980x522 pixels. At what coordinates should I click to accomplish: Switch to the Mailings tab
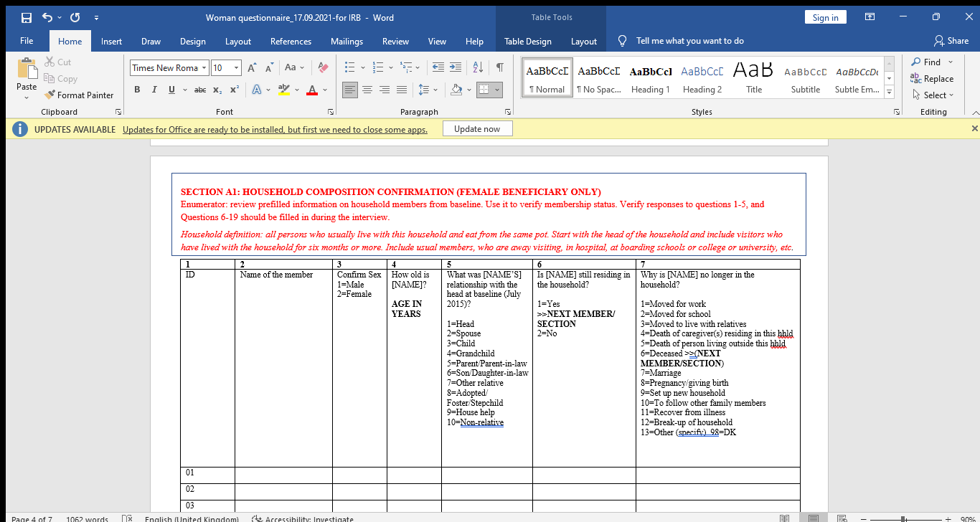coord(347,41)
